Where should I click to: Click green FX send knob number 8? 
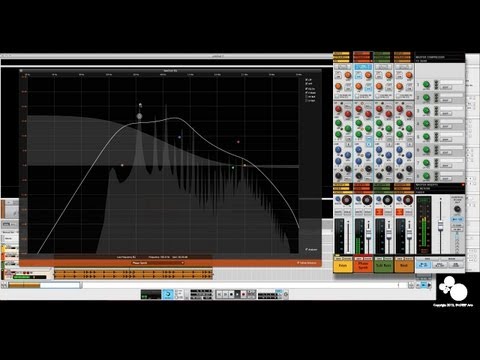click(x=426, y=176)
